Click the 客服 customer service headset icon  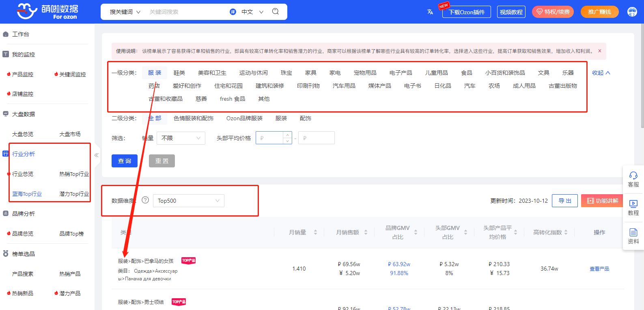[633, 176]
